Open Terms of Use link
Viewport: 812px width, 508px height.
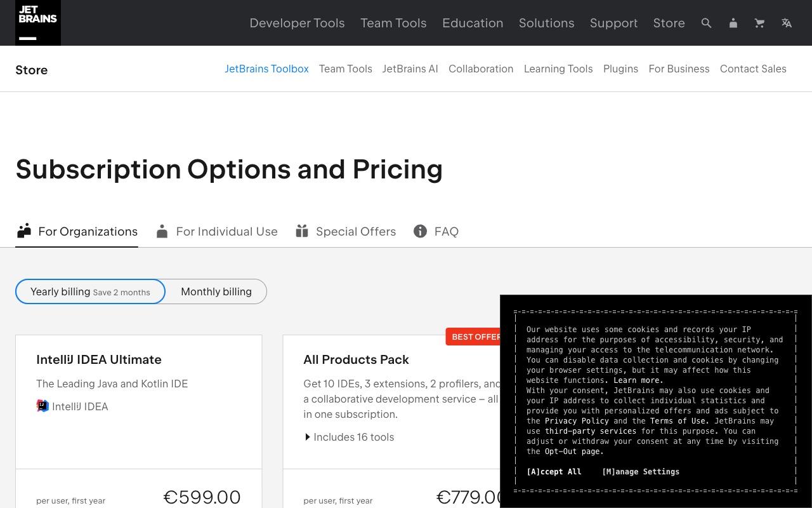click(679, 421)
